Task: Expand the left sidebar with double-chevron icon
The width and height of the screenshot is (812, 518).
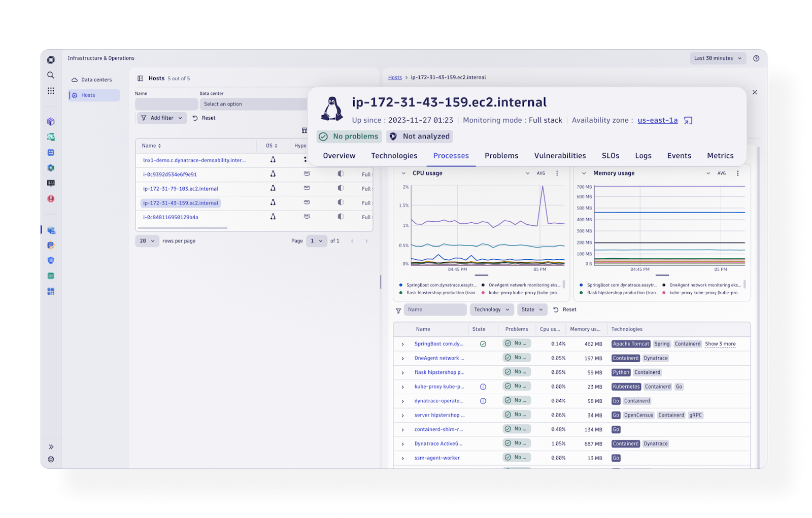Action: click(51, 447)
